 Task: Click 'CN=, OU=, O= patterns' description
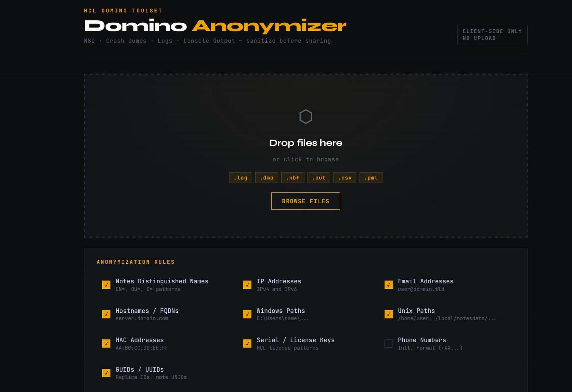pos(148,289)
